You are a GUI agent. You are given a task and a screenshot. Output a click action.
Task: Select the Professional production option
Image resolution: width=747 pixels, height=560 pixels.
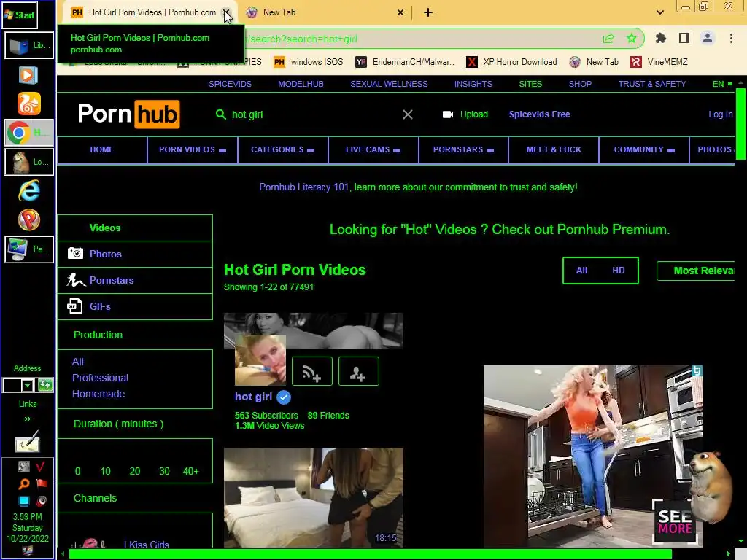point(100,378)
